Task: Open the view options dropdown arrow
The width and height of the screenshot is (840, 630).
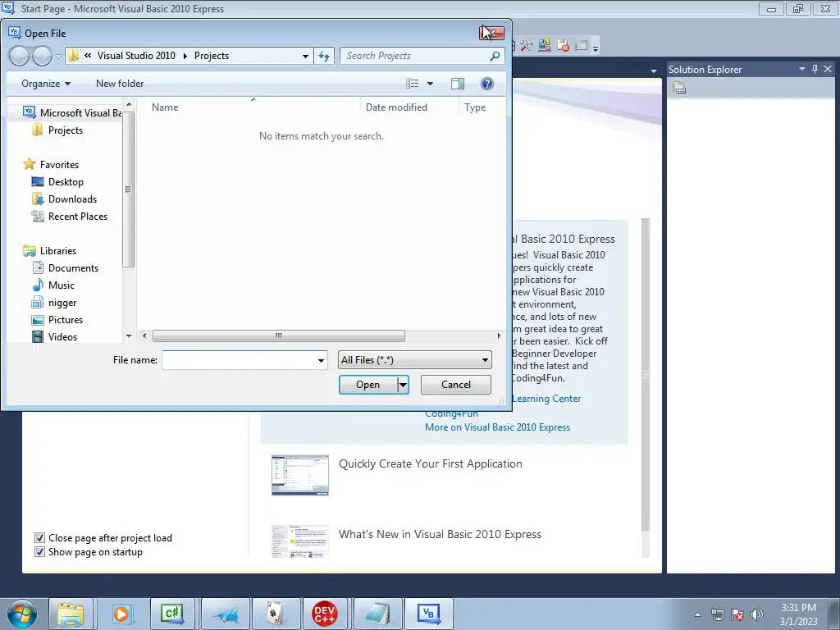Action: tap(430, 84)
